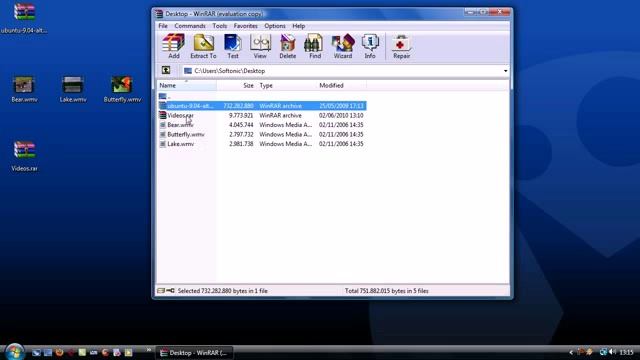
Task: Open the File menu
Action: pos(163,26)
